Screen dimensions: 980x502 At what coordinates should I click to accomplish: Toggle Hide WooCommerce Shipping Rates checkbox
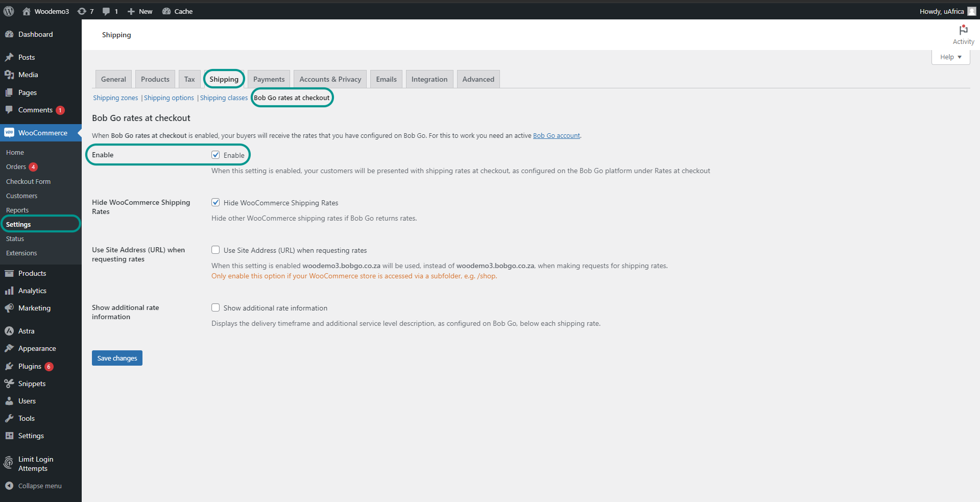(x=216, y=202)
